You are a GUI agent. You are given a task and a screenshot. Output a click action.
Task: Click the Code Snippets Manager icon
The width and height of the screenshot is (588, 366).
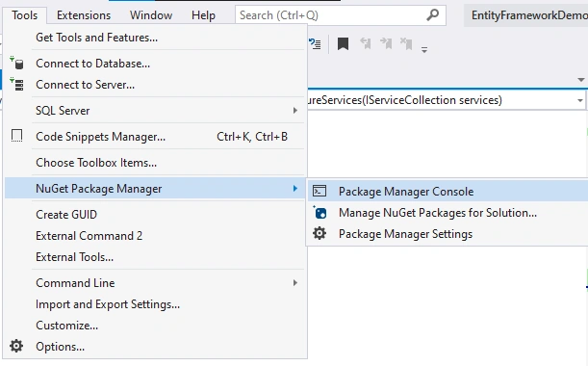coord(17,136)
